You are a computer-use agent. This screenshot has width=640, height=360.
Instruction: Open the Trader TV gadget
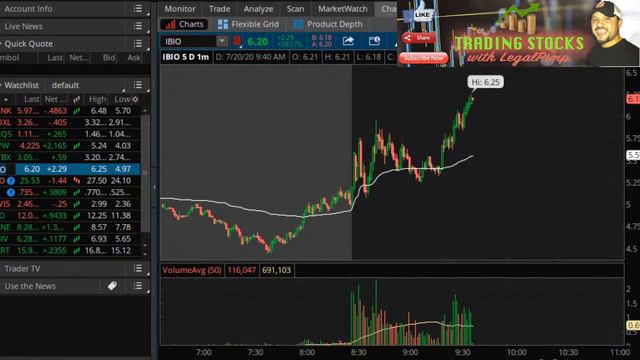click(x=22, y=269)
